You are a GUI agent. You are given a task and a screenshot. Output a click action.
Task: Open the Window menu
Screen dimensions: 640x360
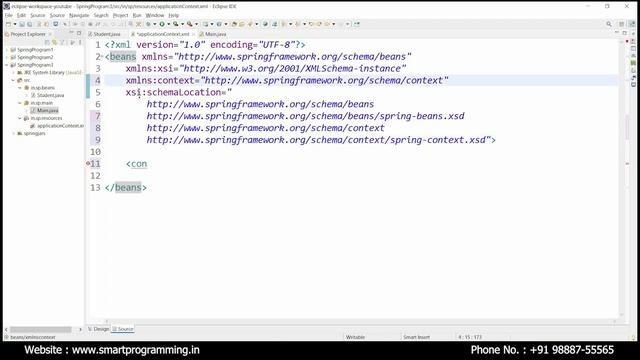pos(155,15)
